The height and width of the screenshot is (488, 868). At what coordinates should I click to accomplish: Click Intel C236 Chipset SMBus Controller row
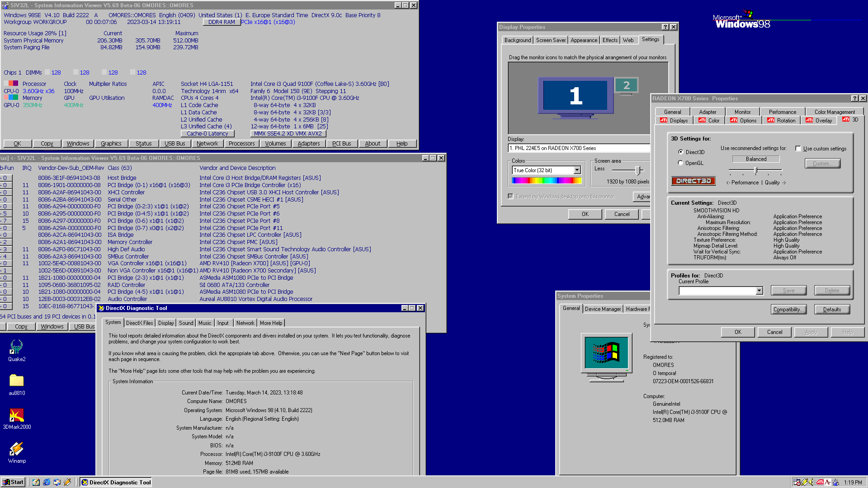pyautogui.click(x=254, y=257)
